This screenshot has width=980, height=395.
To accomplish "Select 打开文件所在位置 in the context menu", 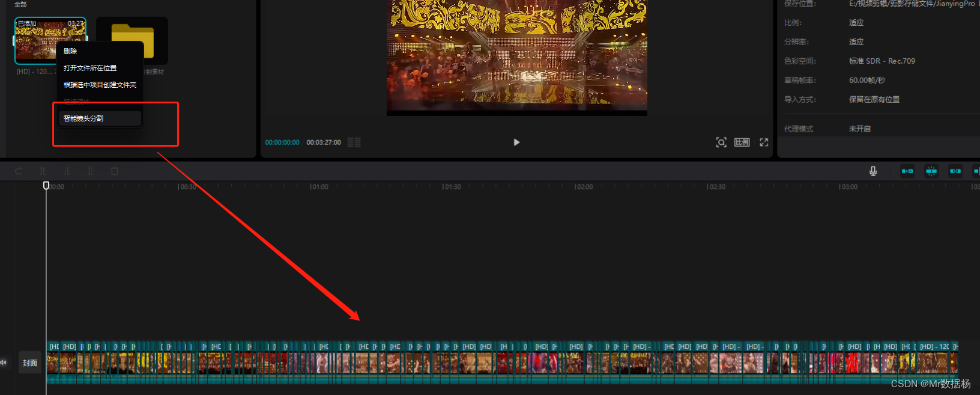I will point(90,68).
